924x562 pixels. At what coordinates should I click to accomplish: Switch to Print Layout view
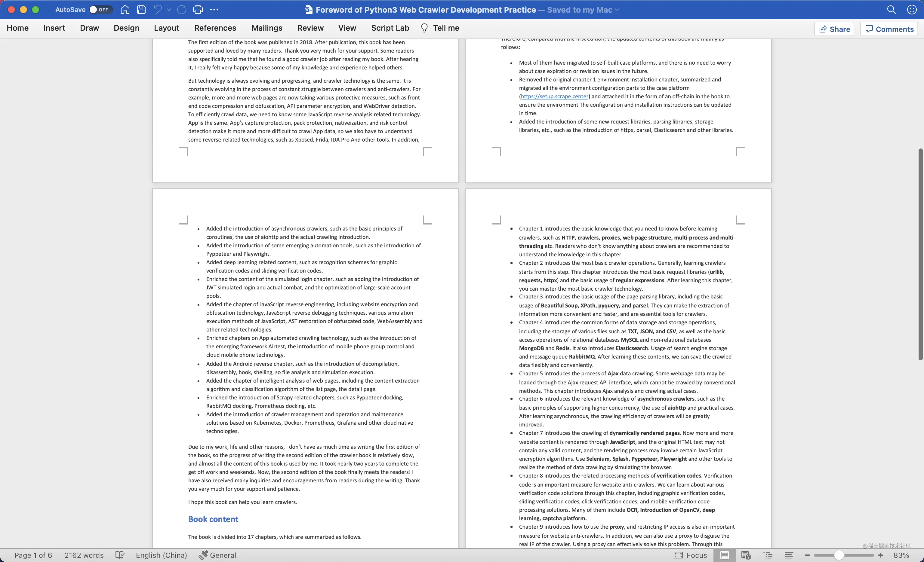pyautogui.click(x=725, y=555)
